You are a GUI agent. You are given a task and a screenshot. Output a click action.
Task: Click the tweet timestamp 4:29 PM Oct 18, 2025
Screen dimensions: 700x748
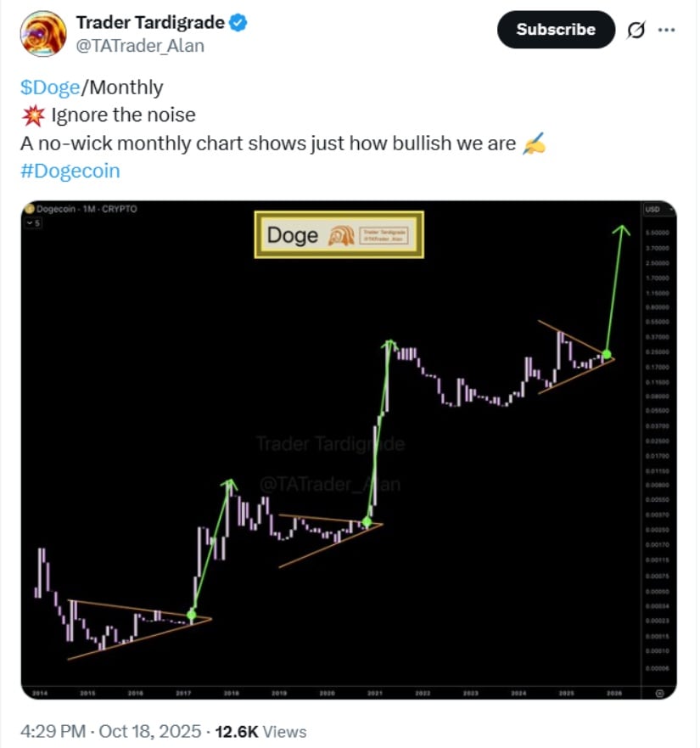tap(110, 731)
